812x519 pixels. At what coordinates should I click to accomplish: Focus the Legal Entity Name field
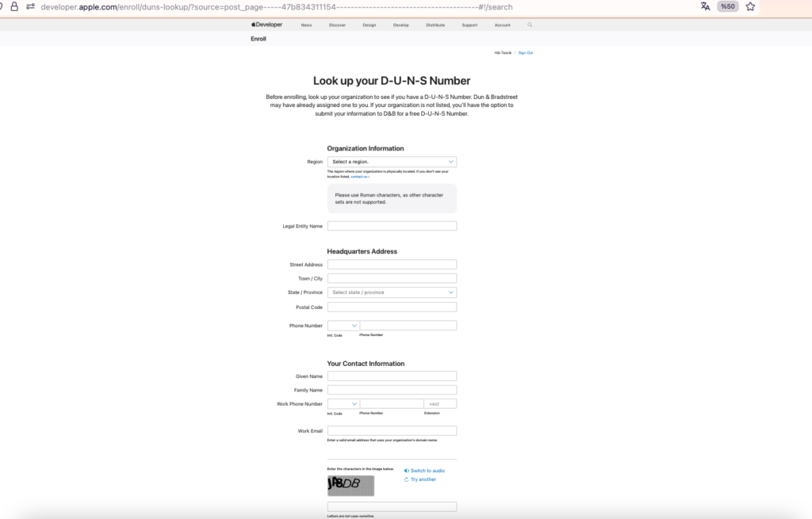(392, 226)
